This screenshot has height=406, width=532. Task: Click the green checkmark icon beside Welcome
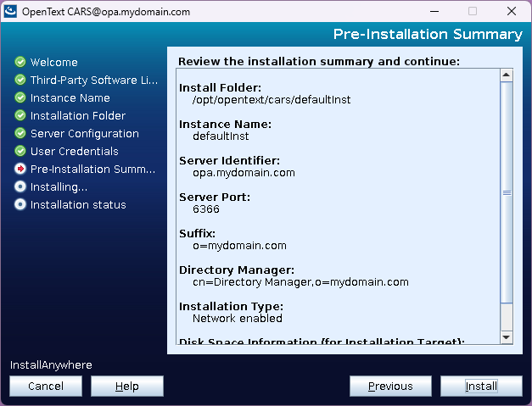coord(20,62)
